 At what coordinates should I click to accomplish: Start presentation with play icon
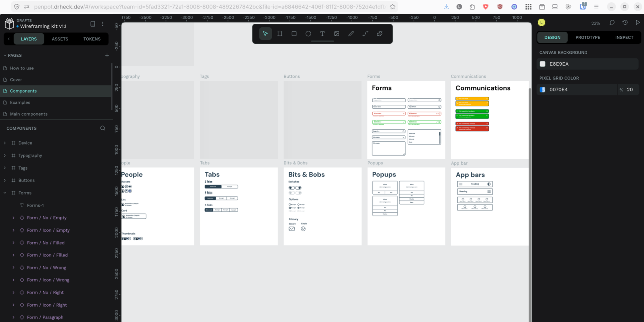pos(638,23)
